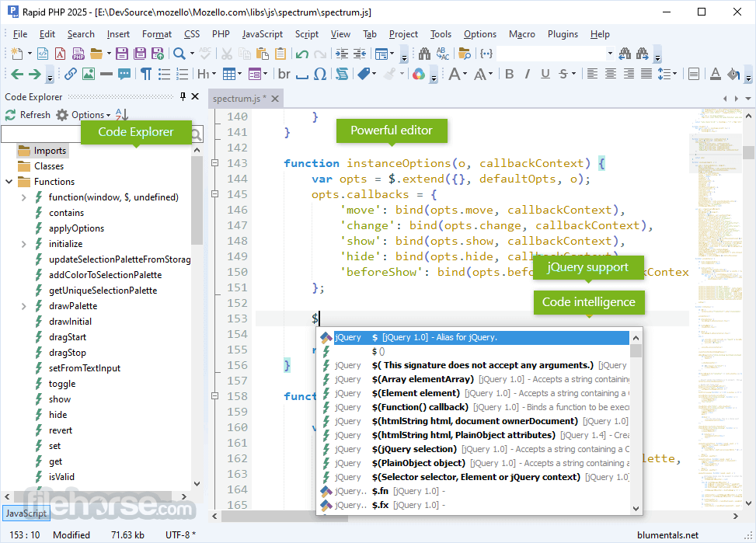Open the Insert Table dropdown arrow
Viewport: 756px width, 543px height.
pyautogui.click(x=239, y=74)
